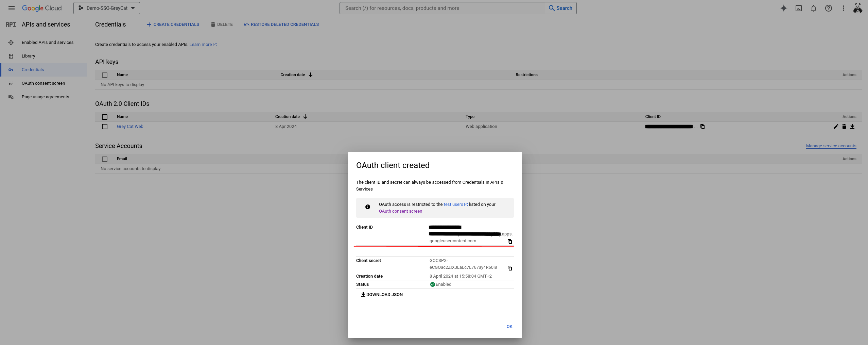Open the Library page

click(44, 56)
